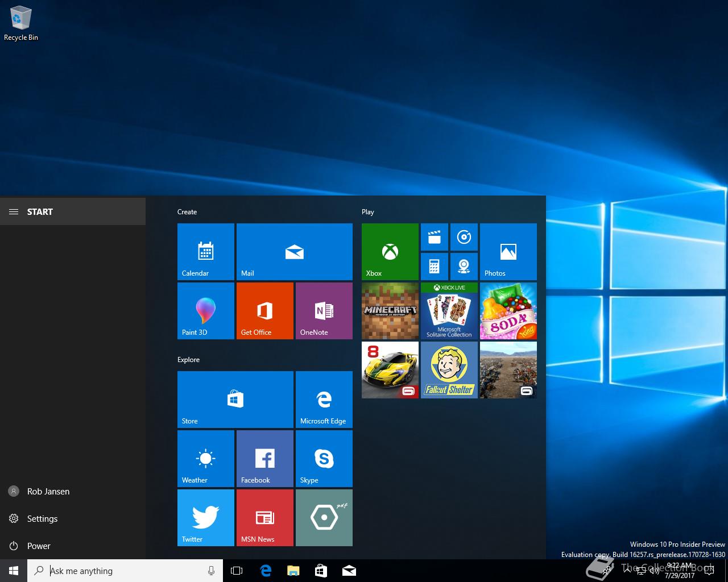Open the Mail tile in Start menu
Image resolution: width=728 pixels, height=582 pixels.
(x=295, y=252)
